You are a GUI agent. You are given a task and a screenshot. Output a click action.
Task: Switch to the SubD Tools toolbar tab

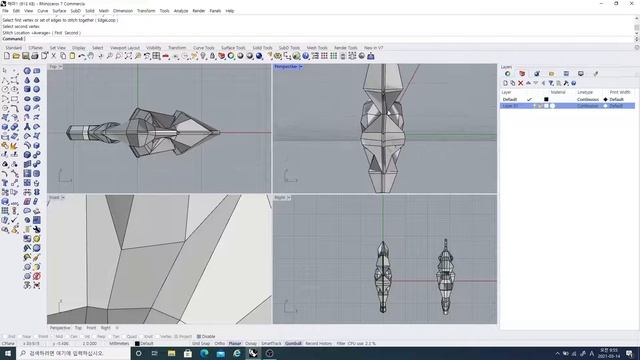(289, 48)
